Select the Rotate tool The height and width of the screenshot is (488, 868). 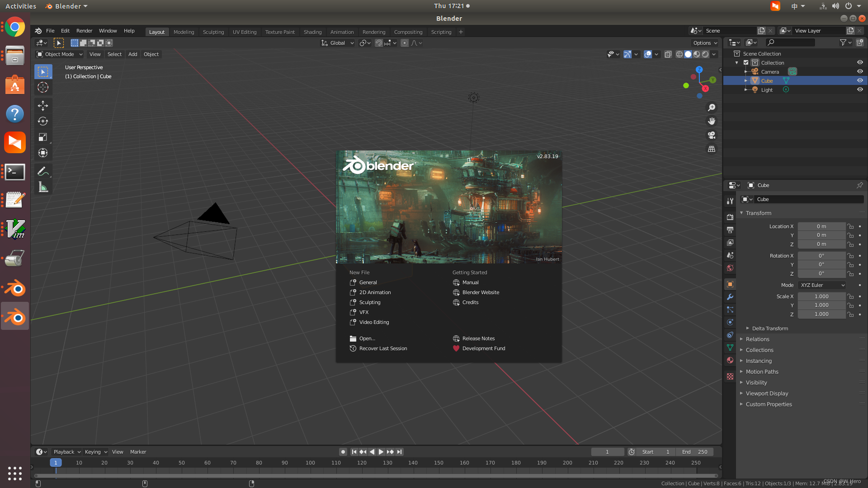click(43, 121)
